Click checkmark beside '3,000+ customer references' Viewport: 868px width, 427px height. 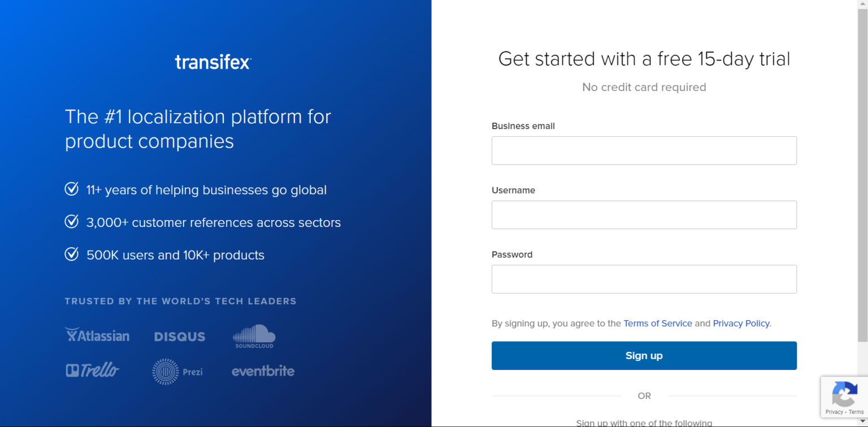[72, 222]
